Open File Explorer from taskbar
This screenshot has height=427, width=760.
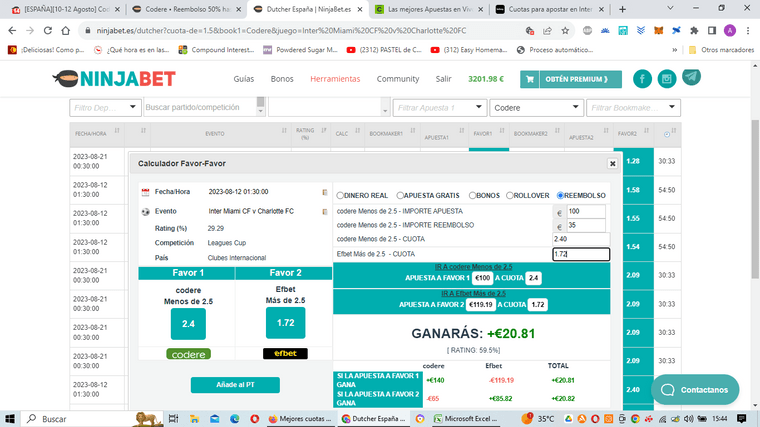[194, 419]
